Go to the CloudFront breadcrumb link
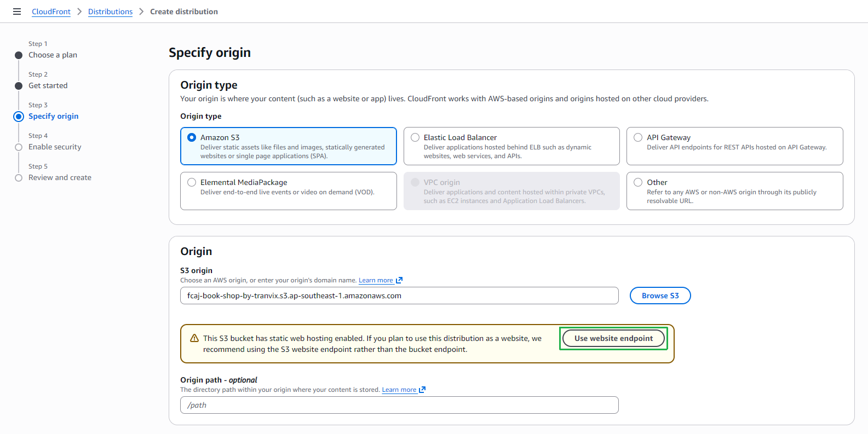Image resolution: width=868 pixels, height=434 pixels. [51, 11]
